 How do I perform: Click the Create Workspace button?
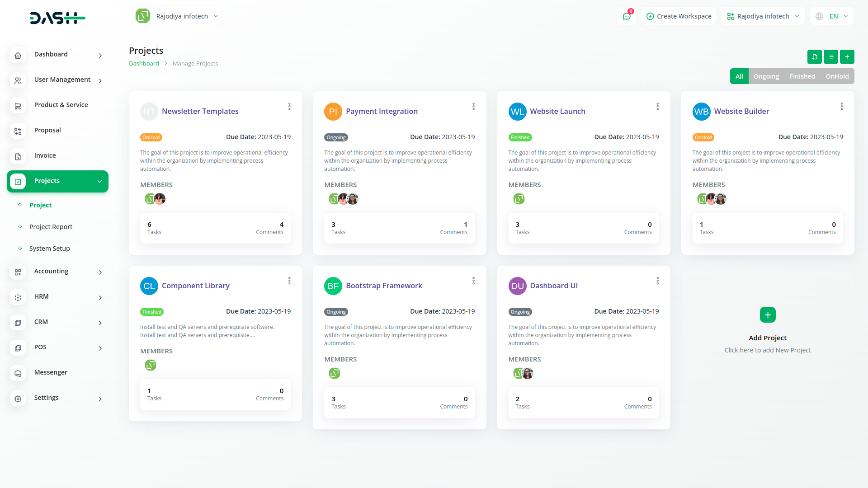pyautogui.click(x=678, y=16)
